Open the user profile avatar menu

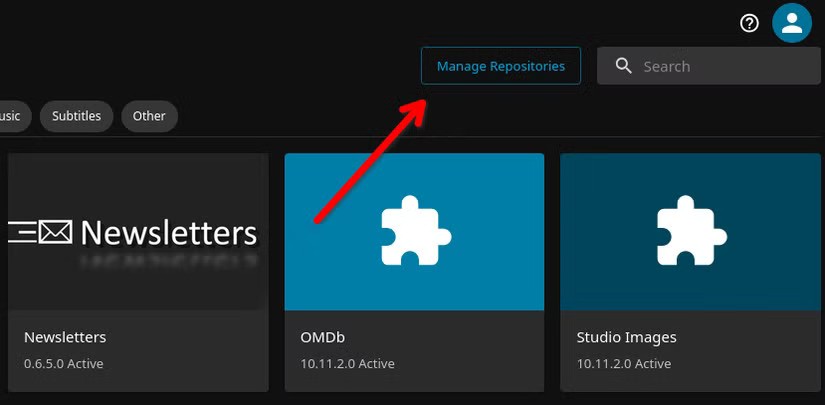pyautogui.click(x=791, y=22)
